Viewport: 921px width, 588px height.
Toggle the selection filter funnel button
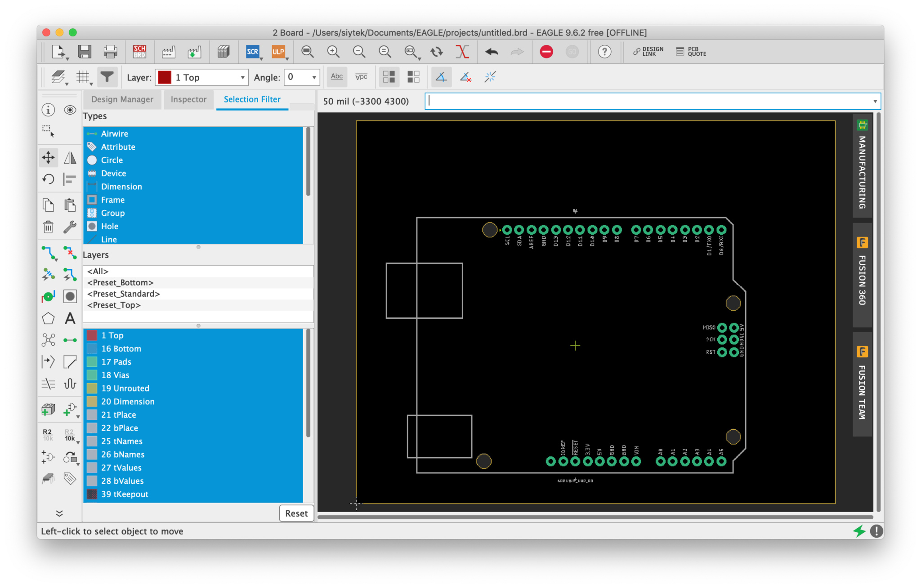pos(107,77)
